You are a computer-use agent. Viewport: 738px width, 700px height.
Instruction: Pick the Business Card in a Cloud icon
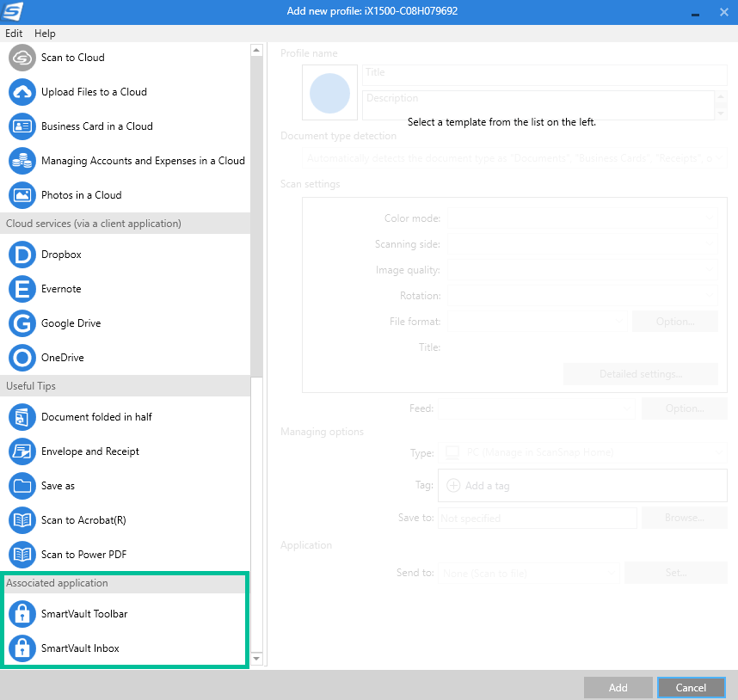click(22, 126)
